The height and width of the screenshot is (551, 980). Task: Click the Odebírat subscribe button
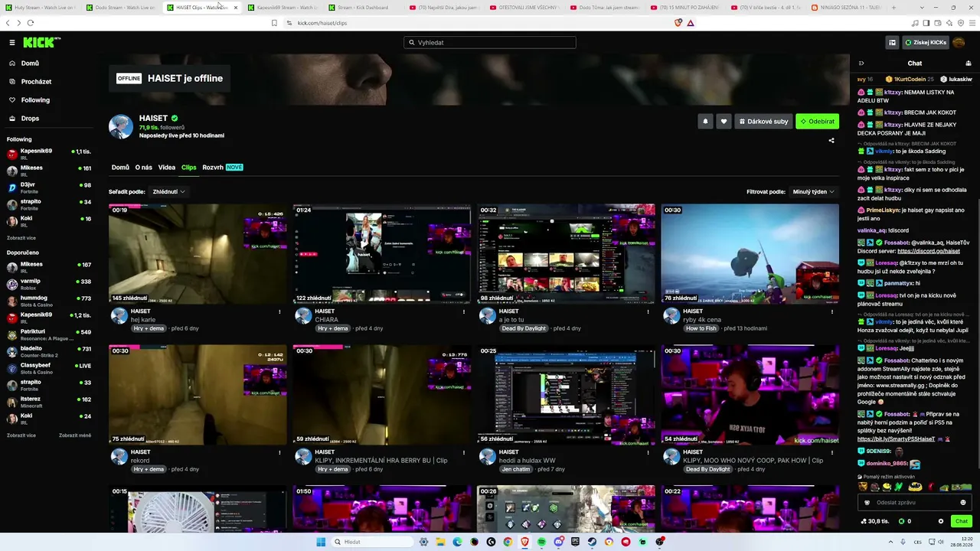click(817, 121)
